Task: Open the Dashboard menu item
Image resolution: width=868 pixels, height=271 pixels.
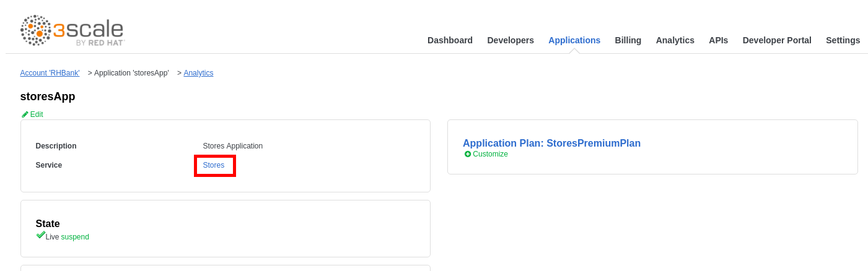Action: point(450,40)
